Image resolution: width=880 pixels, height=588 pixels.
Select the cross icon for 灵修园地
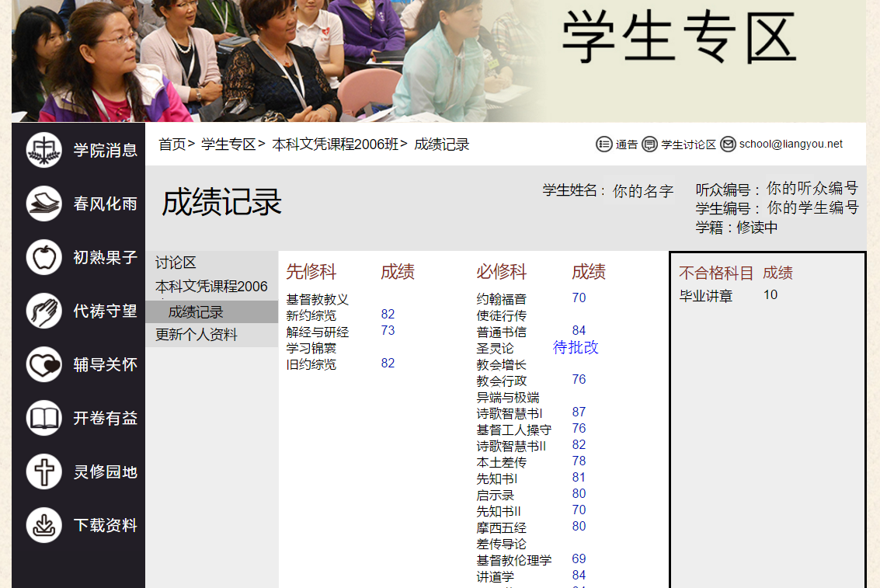click(44, 471)
